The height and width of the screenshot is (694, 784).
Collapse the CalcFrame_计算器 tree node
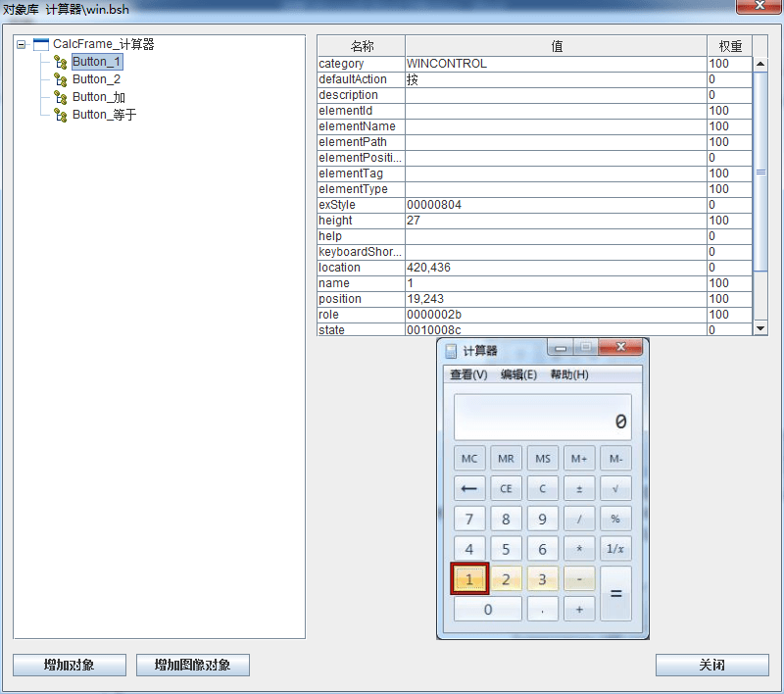pos(22,44)
